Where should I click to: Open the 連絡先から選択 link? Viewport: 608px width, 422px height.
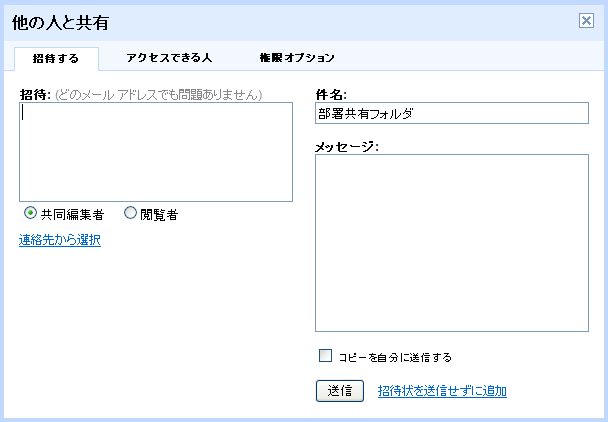(60, 240)
